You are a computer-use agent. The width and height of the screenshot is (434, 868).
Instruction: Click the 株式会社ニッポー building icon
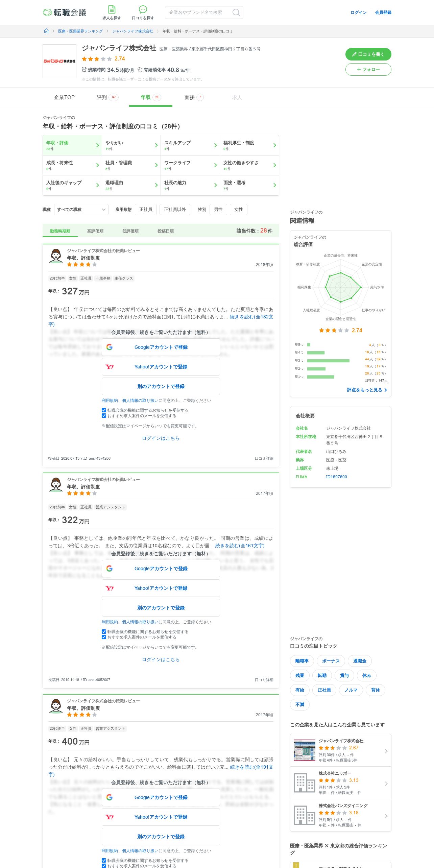click(304, 783)
